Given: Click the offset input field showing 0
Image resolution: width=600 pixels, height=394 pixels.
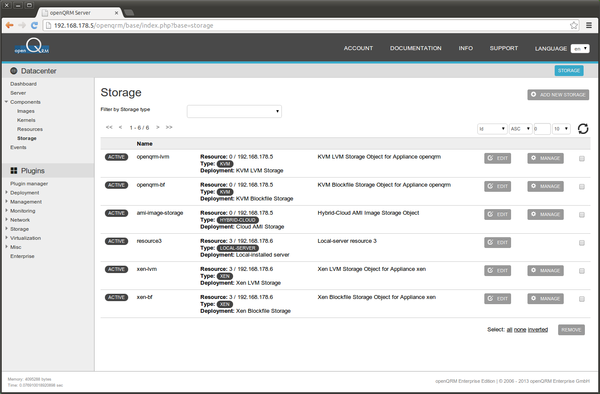Looking at the screenshot, I should point(542,129).
